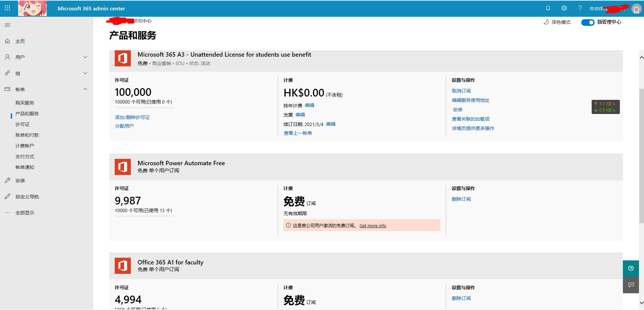Expand the 用户 section chevron
Image resolution: width=644 pixels, height=310 pixels.
point(85,57)
